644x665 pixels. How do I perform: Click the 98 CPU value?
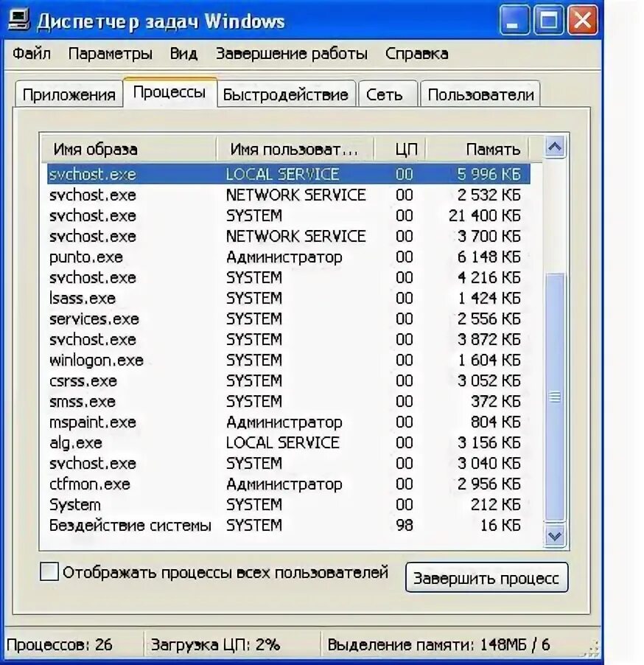tap(404, 525)
